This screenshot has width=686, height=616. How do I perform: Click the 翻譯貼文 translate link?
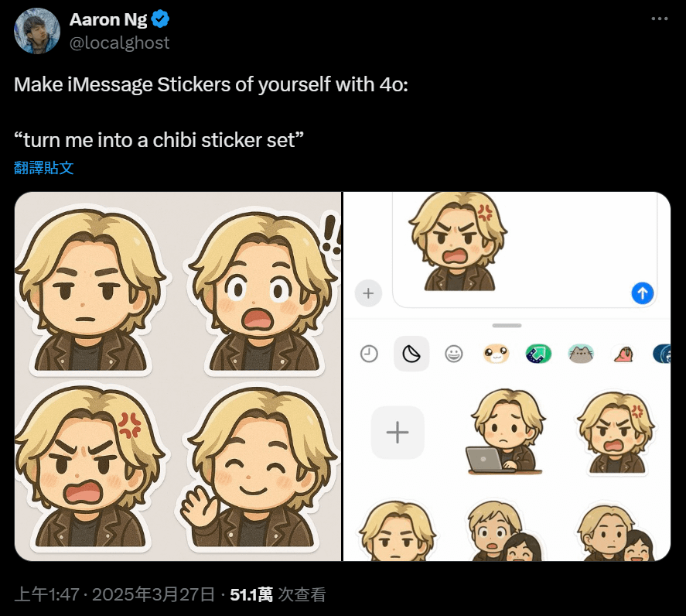(x=43, y=167)
